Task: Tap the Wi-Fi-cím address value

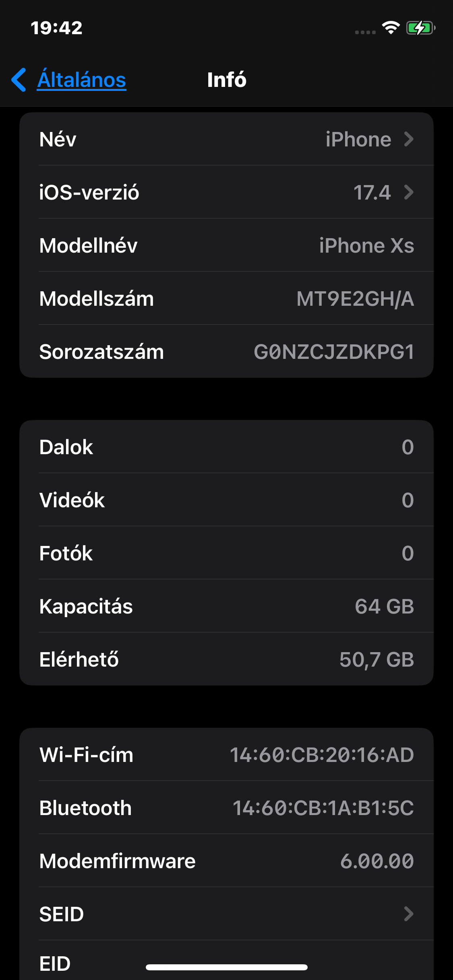Action: (x=322, y=755)
